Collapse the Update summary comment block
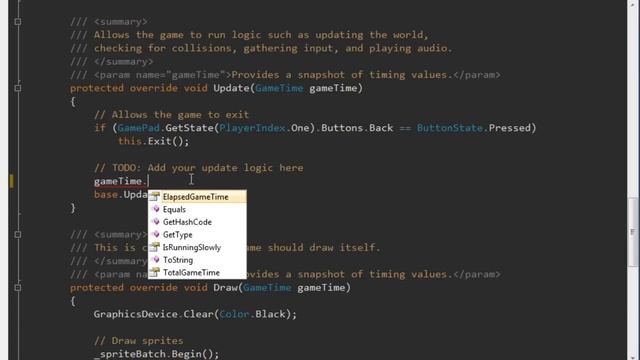The image size is (640, 360). tap(18, 22)
